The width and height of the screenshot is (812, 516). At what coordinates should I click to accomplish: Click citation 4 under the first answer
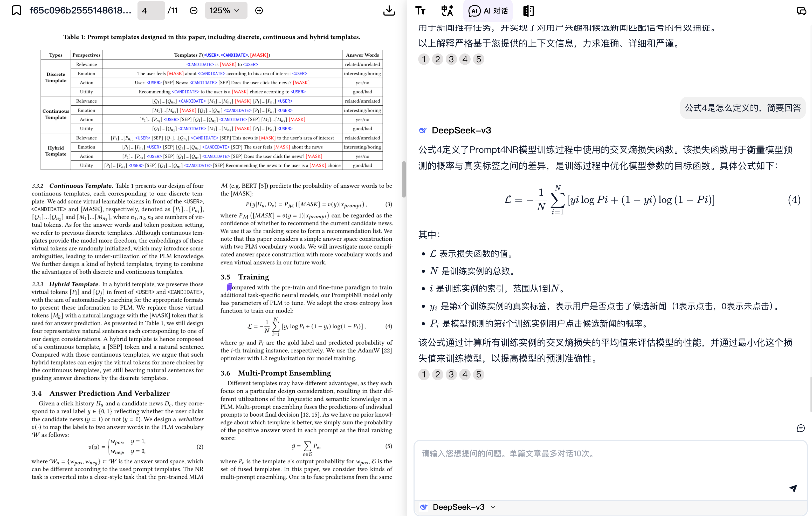coord(465,59)
